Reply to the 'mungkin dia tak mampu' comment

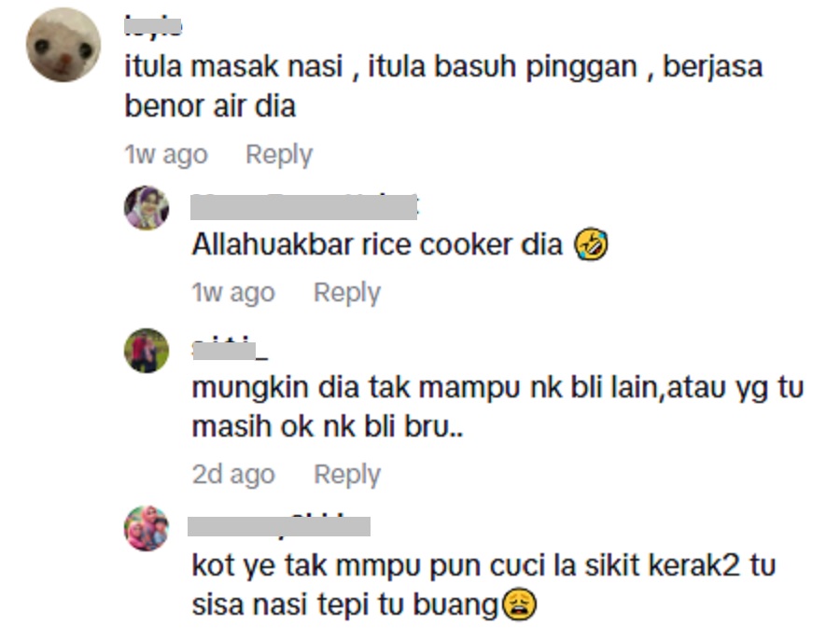[346, 474]
